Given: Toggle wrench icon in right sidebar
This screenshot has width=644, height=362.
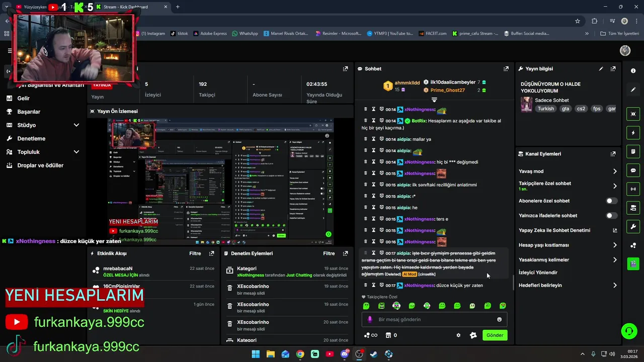Looking at the screenshot, I should 633,226.
